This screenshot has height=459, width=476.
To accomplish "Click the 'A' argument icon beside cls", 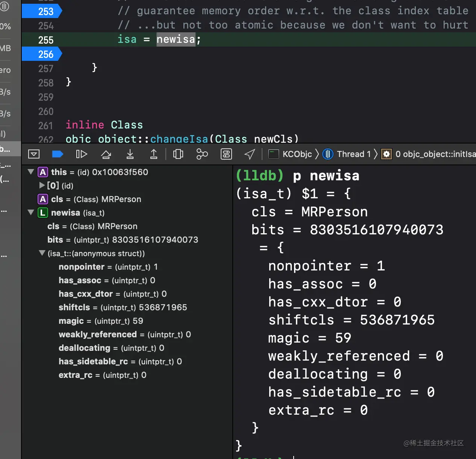I will click(x=43, y=199).
